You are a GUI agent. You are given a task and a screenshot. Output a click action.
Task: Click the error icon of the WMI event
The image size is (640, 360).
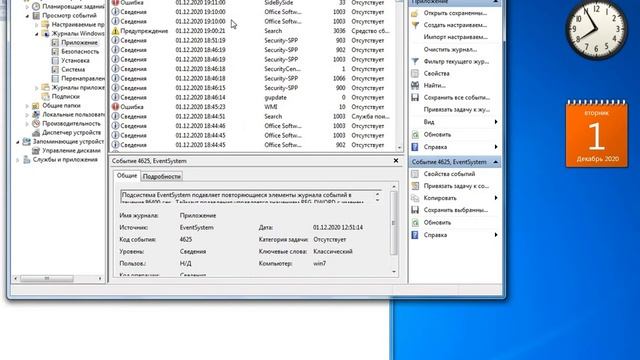pyautogui.click(x=116, y=107)
